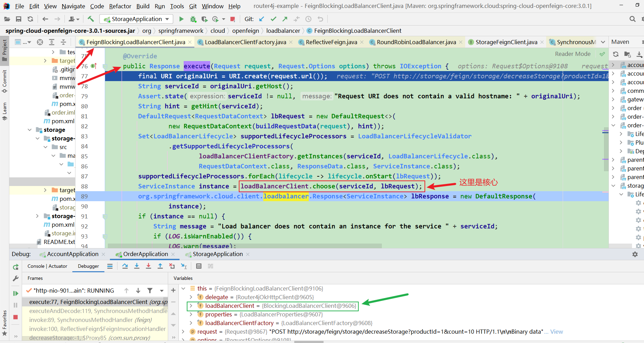Click the editor's vertical scrollbar
The height and width of the screenshot is (343, 644).
[605, 148]
